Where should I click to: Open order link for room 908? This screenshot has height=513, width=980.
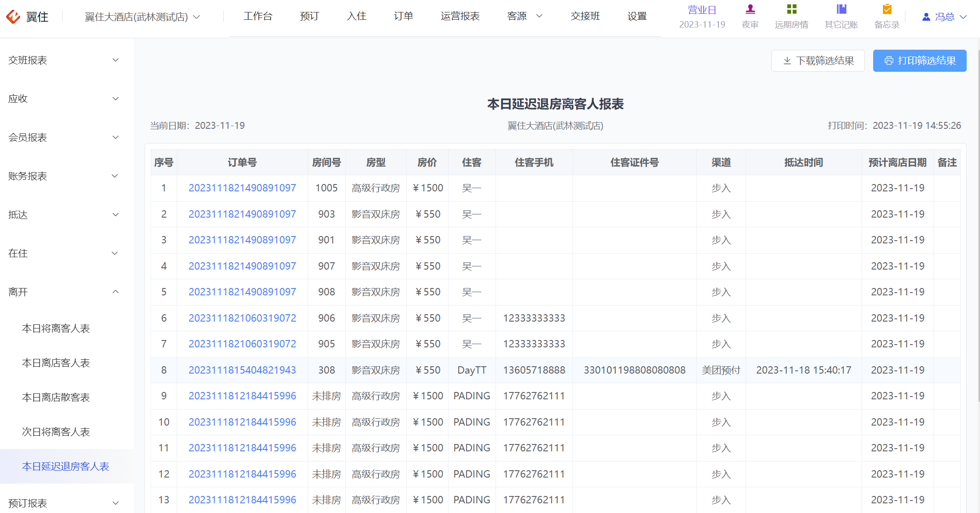tap(242, 292)
